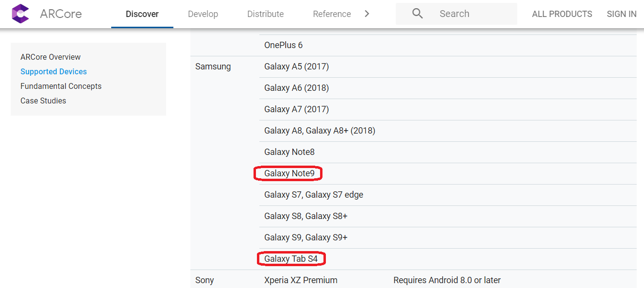644x288 pixels.
Task: Open the Fundamental Concepts page
Action: tap(61, 86)
